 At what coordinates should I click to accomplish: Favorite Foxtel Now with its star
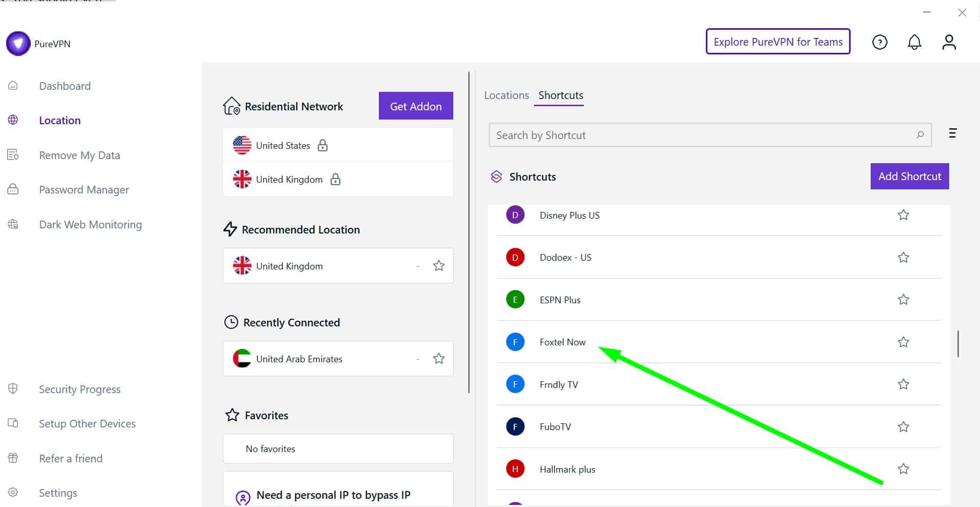tap(904, 342)
